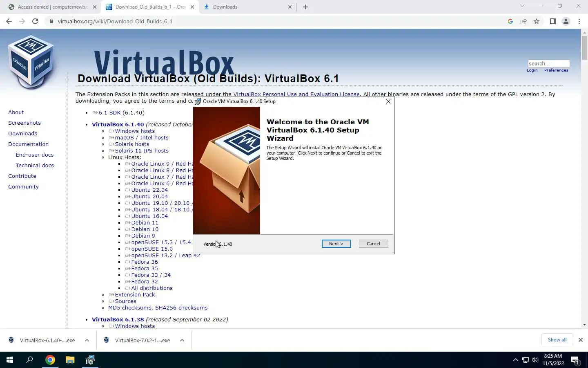Expand options for VirtualBox-7.0.2 download

click(x=182, y=340)
